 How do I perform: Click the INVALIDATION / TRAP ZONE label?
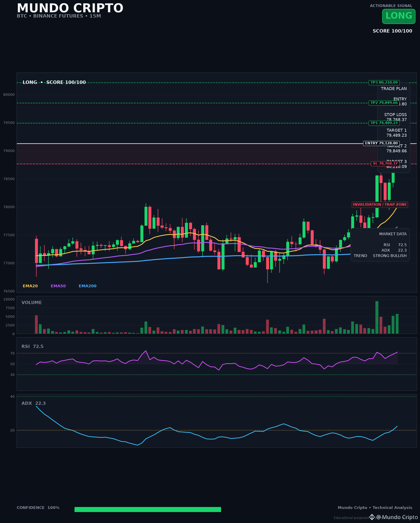click(380, 204)
